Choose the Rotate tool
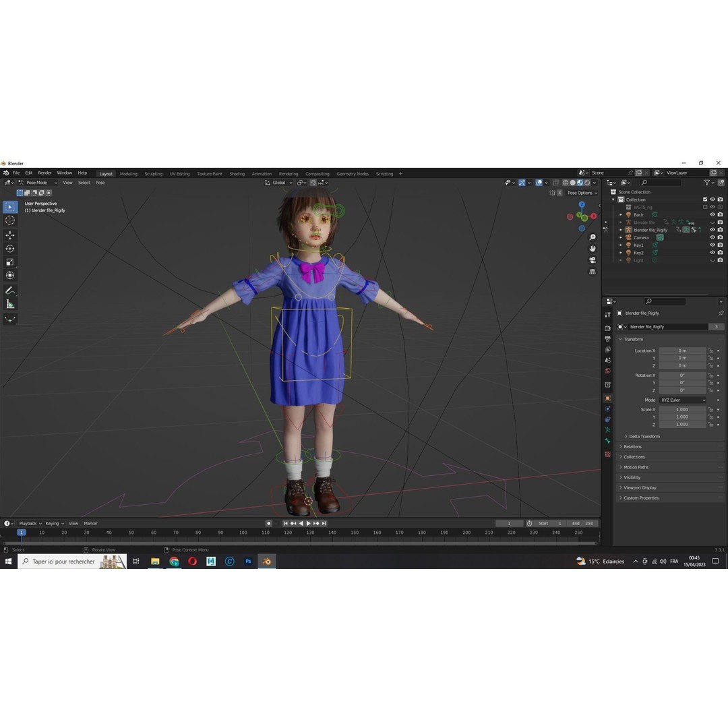Viewport: 728px width, 728px height. point(9,249)
